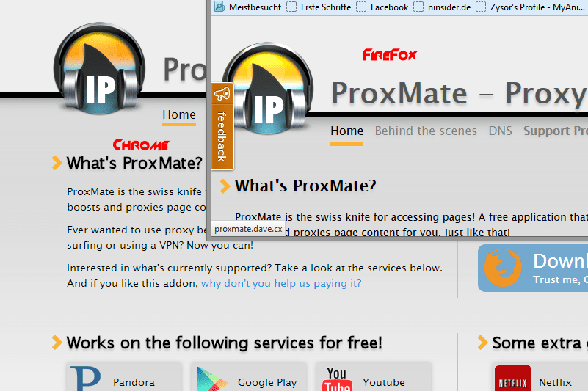Open the Pandora service tile icon

pos(85,379)
